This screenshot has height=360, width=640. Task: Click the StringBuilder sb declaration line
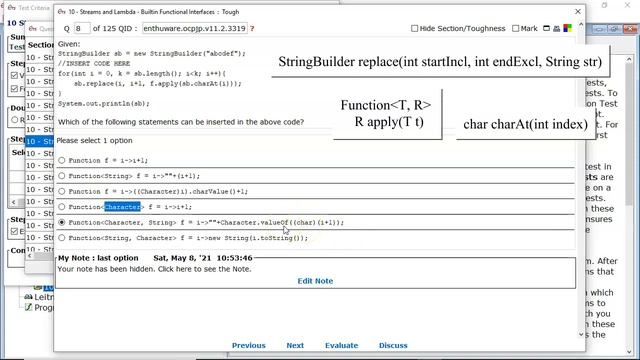point(152,53)
